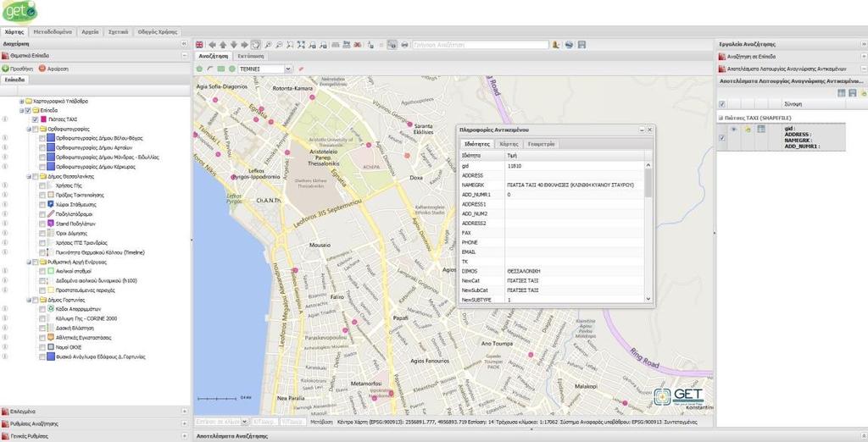
Task: Click the person icon beside search field
Action: tap(556, 45)
